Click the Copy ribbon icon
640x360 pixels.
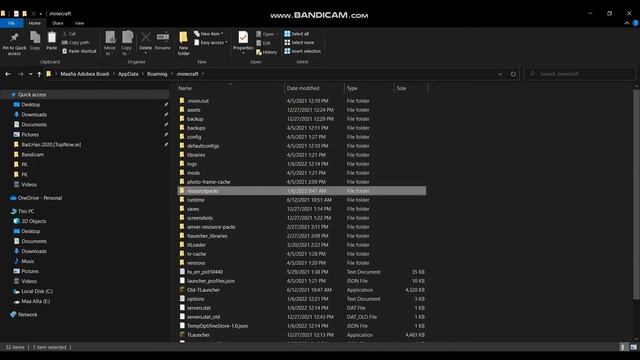coord(35,41)
